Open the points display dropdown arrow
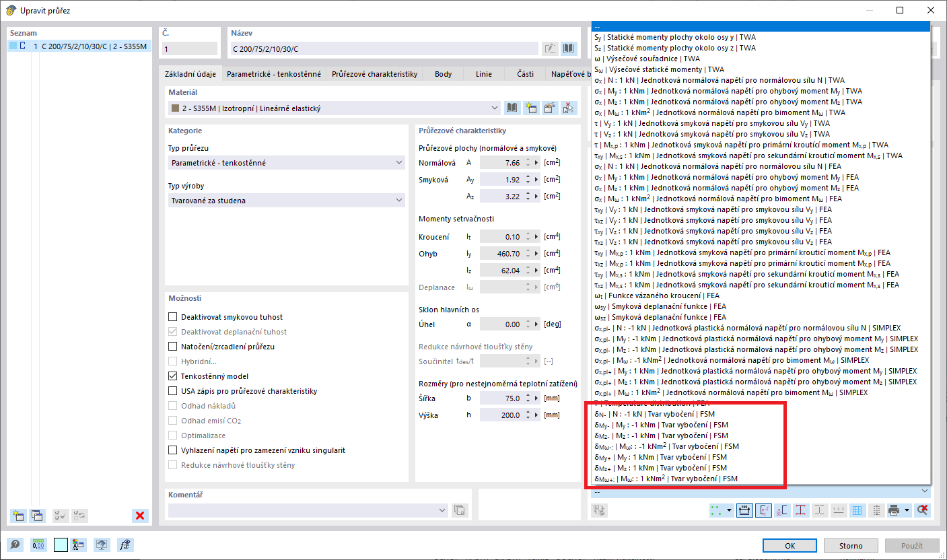Image resolution: width=947 pixels, height=560 pixels. pyautogui.click(x=730, y=510)
